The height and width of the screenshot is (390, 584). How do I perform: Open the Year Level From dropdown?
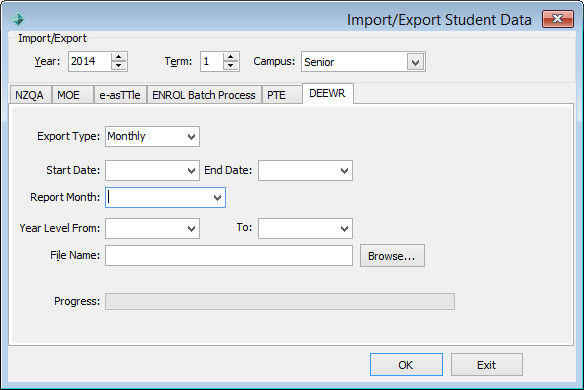[191, 229]
